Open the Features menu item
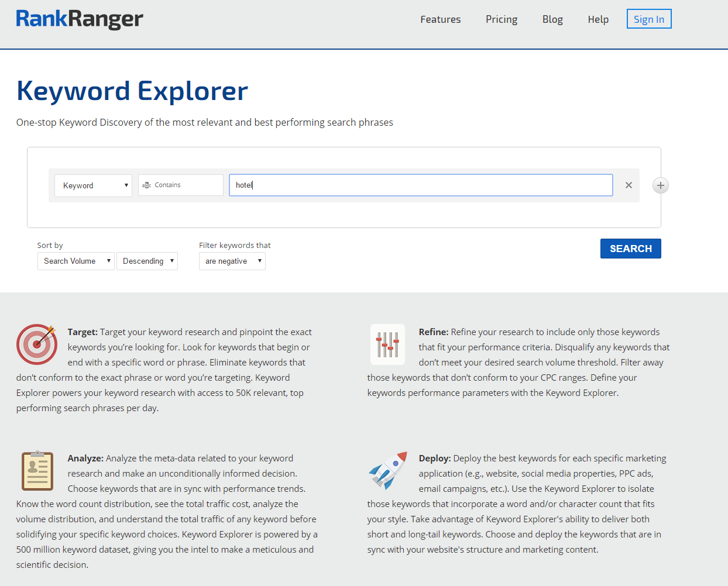Viewport: 728px width, 586px height. coord(440,19)
